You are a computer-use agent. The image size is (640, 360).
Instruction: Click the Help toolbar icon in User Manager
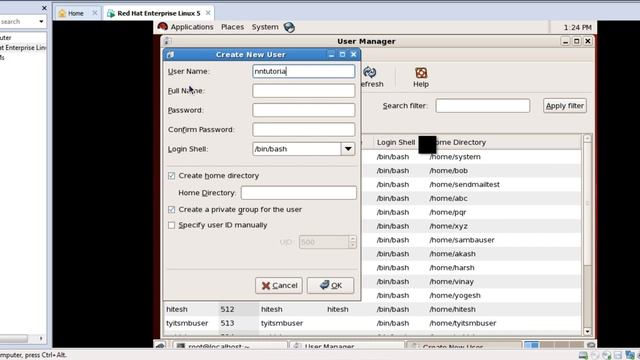pos(421,73)
